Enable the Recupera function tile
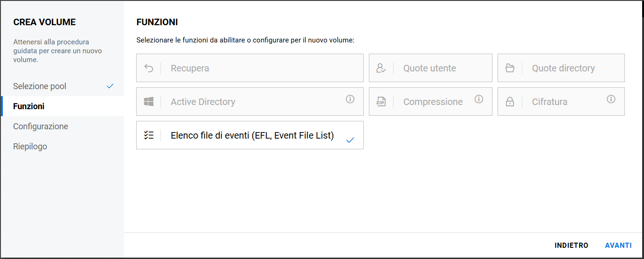Viewport: 644px width, 259px height. tap(250, 68)
